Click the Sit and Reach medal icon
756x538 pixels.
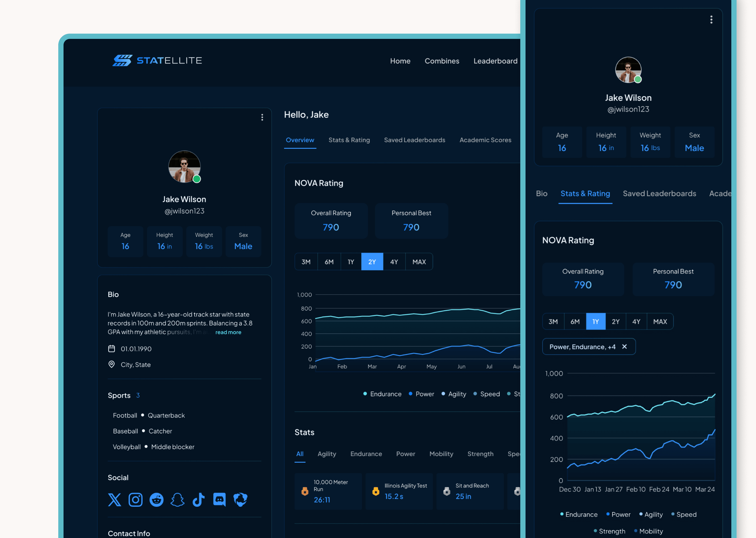(x=447, y=491)
